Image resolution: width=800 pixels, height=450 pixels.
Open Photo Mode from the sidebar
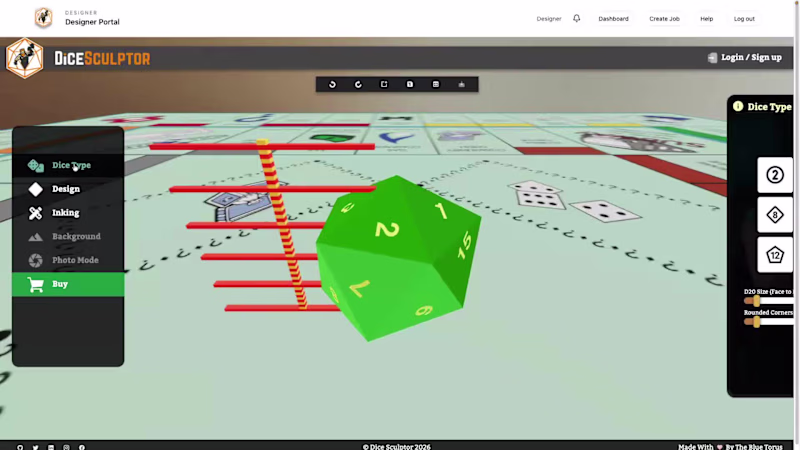(68, 260)
